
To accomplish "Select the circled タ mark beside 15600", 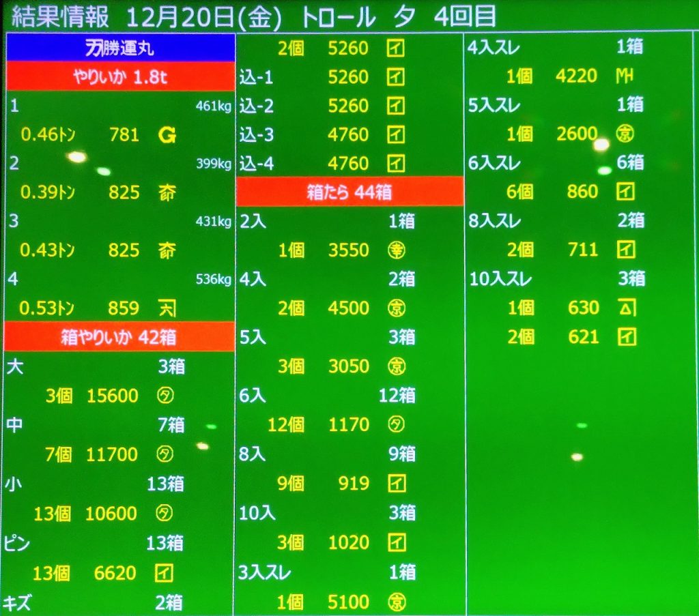I will point(165,396).
